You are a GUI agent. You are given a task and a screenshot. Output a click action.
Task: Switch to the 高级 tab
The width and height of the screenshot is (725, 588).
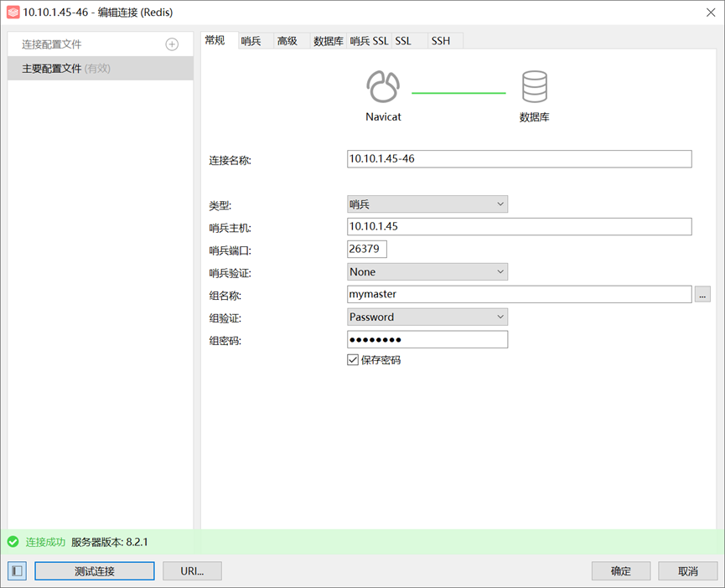click(x=287, y=41)
